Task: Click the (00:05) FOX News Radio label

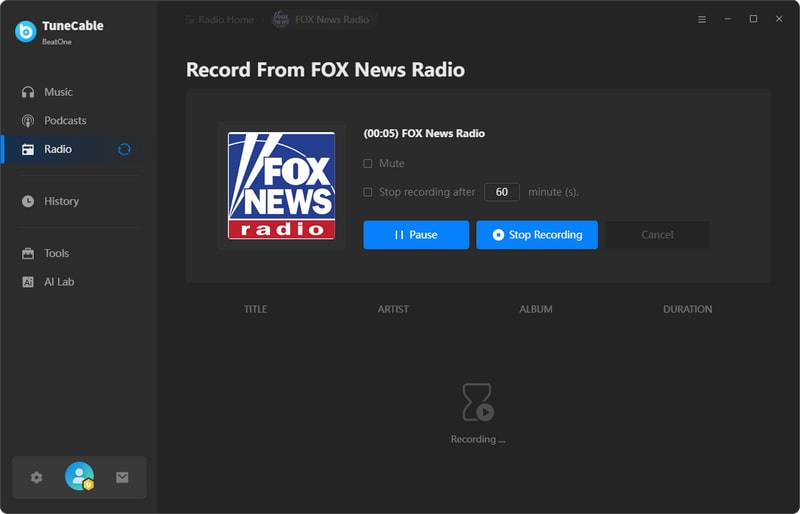Action: 424,133
